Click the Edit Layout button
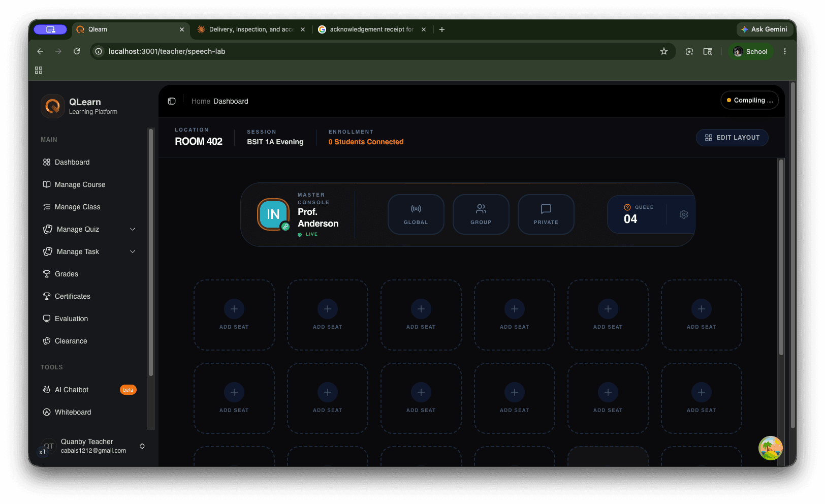 732,138
